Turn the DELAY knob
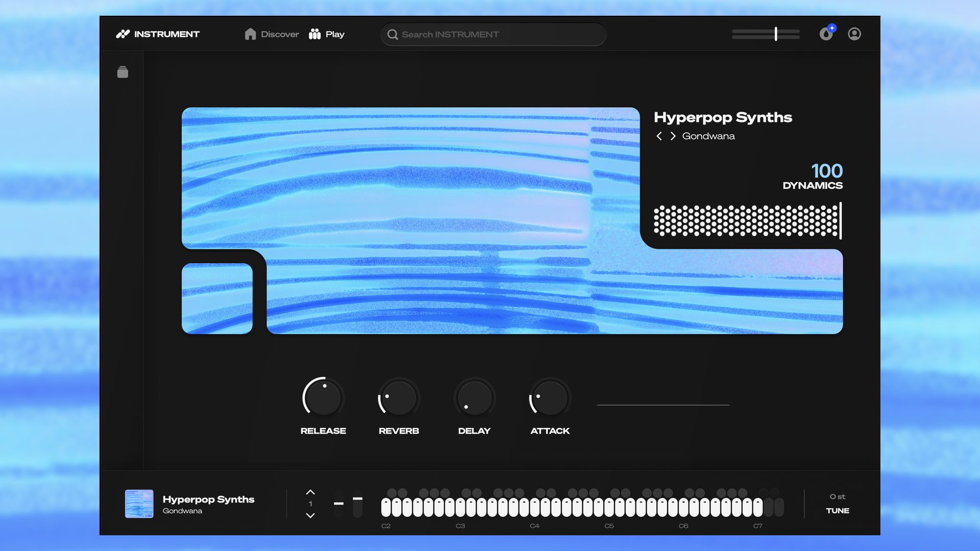This screenshot has height=551, width=980. coord(474,397)
